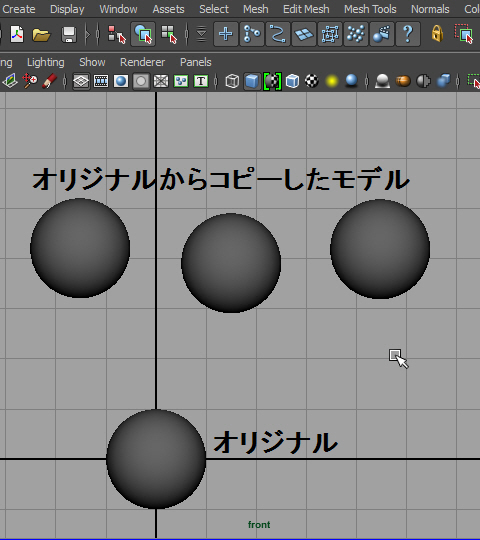The image size is (480, 540).
Task: Open the Lighting panel menu
Action: click(46, 62)
